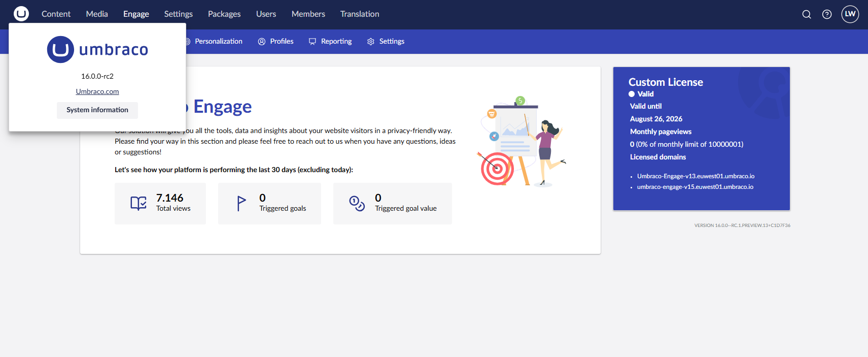Open the search magnifier icon
Image resolution: width=868 pixels, height=357 pixels.
tap(806, 14)
